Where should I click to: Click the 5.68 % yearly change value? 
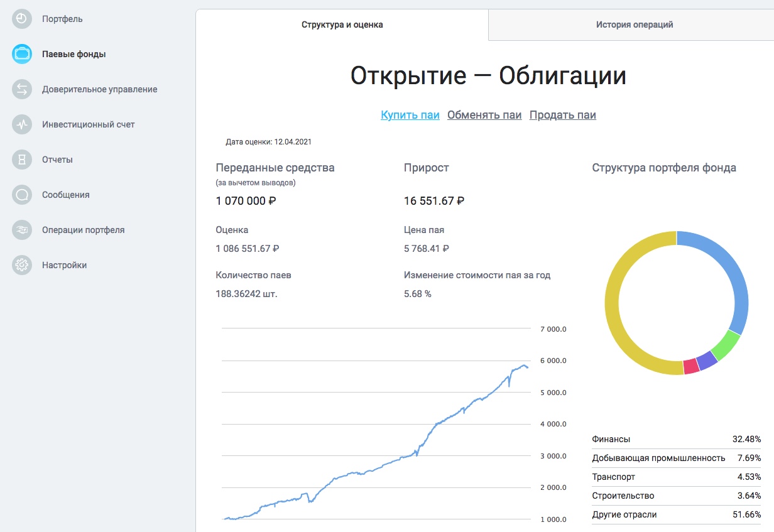tap(418, 294)
